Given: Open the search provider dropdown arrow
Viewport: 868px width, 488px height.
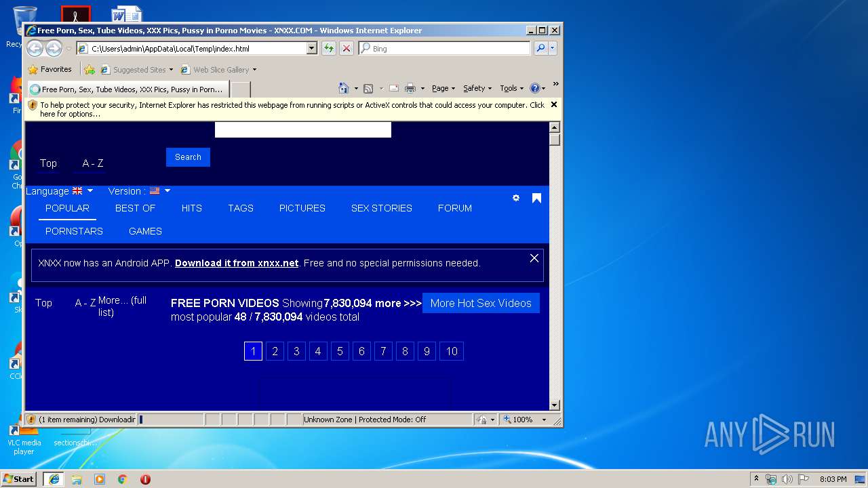Looking at the screenshot, I should click(553, 48).
